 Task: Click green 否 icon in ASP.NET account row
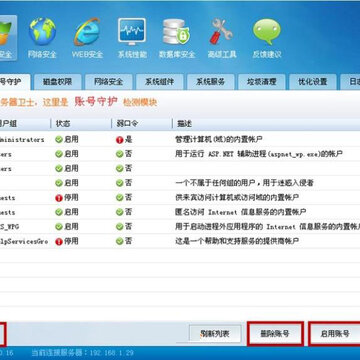pos(120,154)
